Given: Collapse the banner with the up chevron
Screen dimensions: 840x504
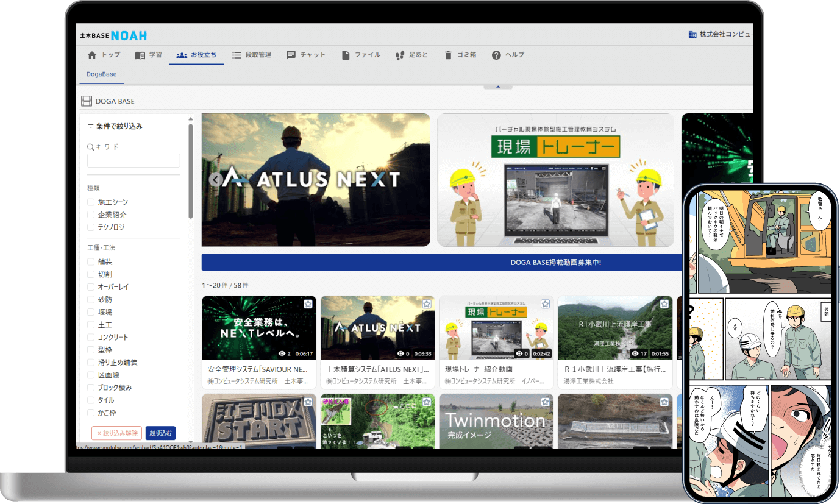Looking at the screenshot, I should pos(498,87).
